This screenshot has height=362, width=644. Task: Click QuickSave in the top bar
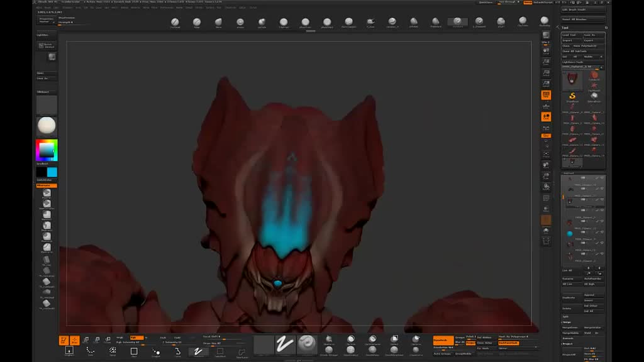point(486,3)
